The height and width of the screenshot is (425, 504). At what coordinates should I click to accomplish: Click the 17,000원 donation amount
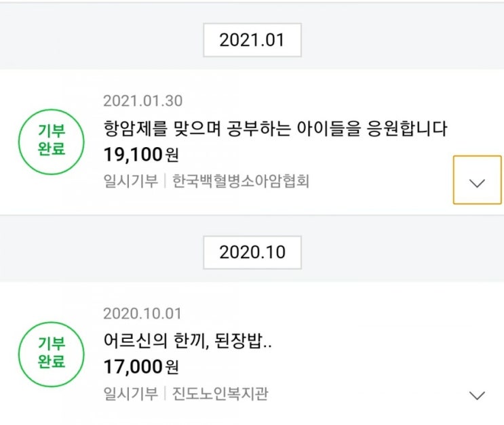141,367
